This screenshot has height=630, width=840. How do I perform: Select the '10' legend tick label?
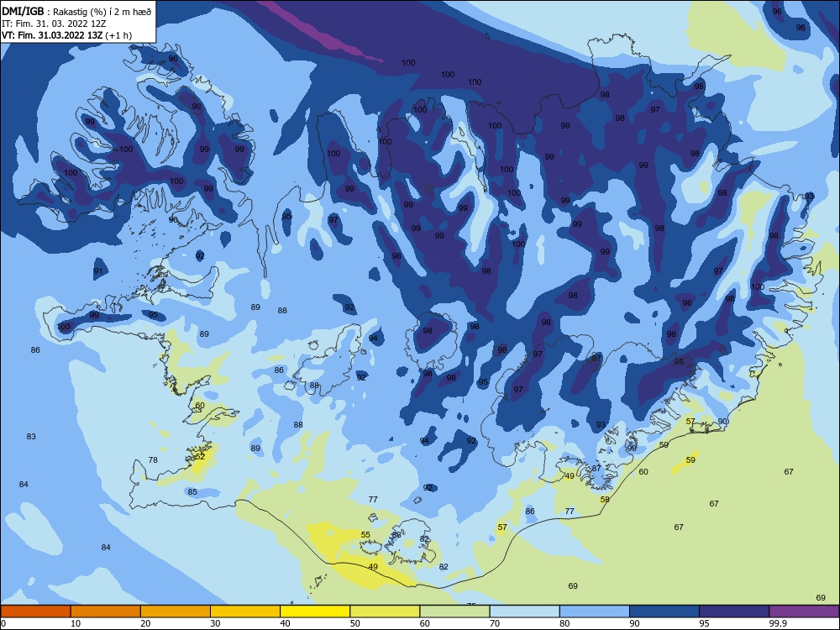76,623
